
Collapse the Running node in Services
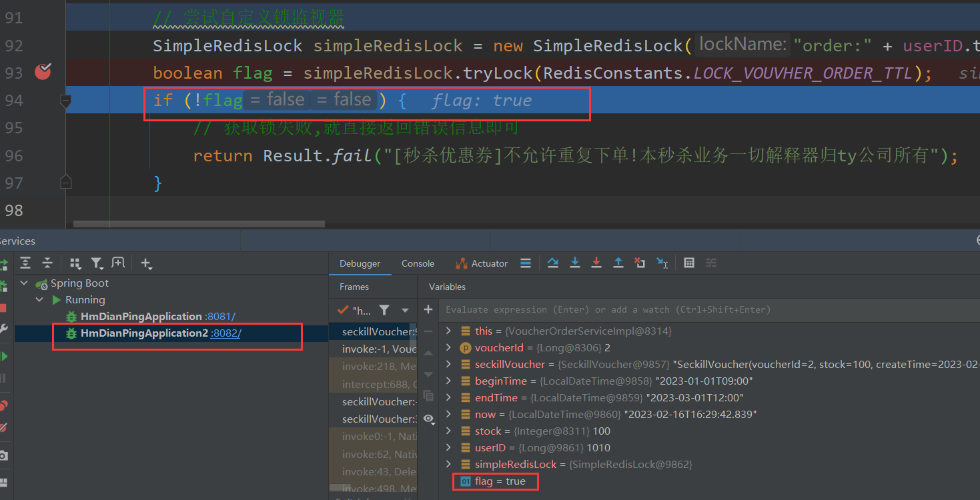(39, 300)
